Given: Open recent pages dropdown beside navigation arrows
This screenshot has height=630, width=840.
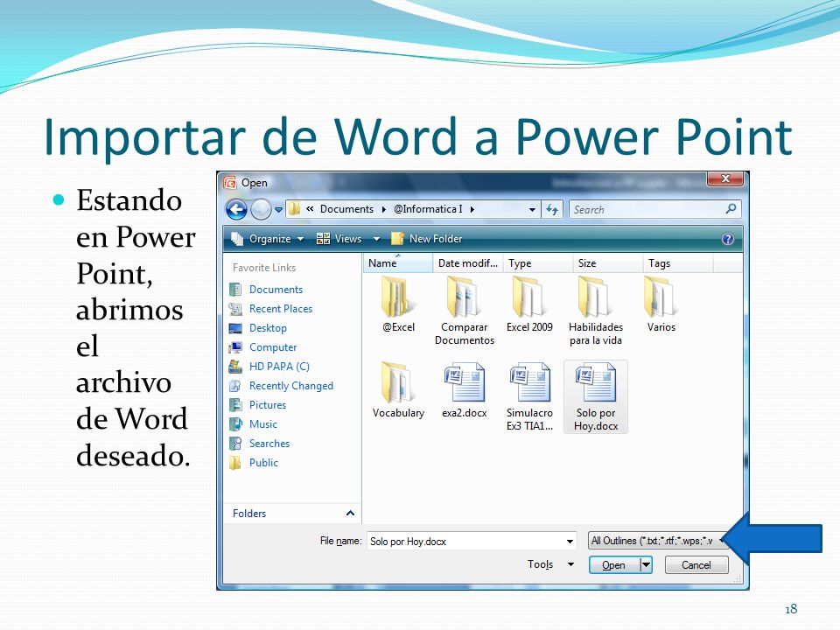Looking at the screenshot, I should tap(278, 210).
